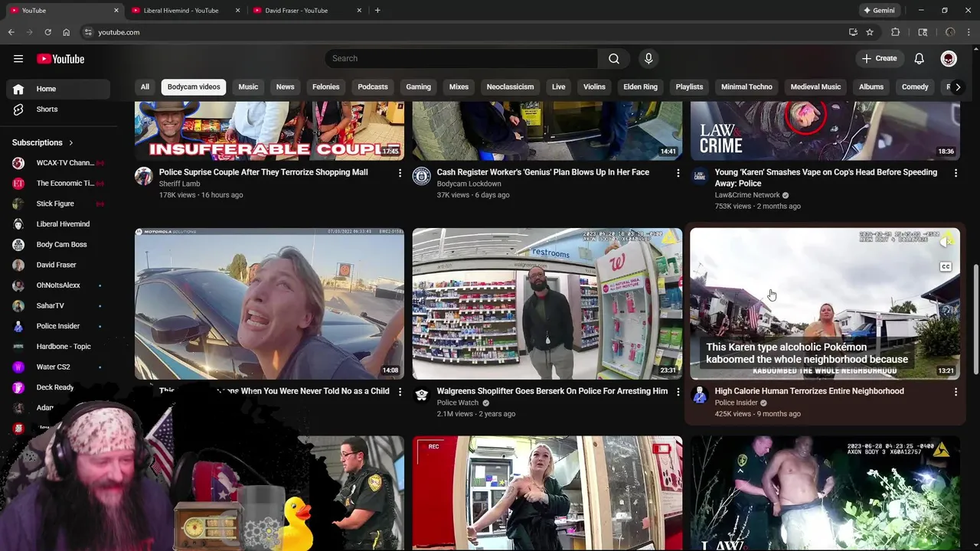Image resolution: width=980 pixels, height=551 pixels.
Task: Open Cash Register Worker video title
Action: tap(543, 173)
